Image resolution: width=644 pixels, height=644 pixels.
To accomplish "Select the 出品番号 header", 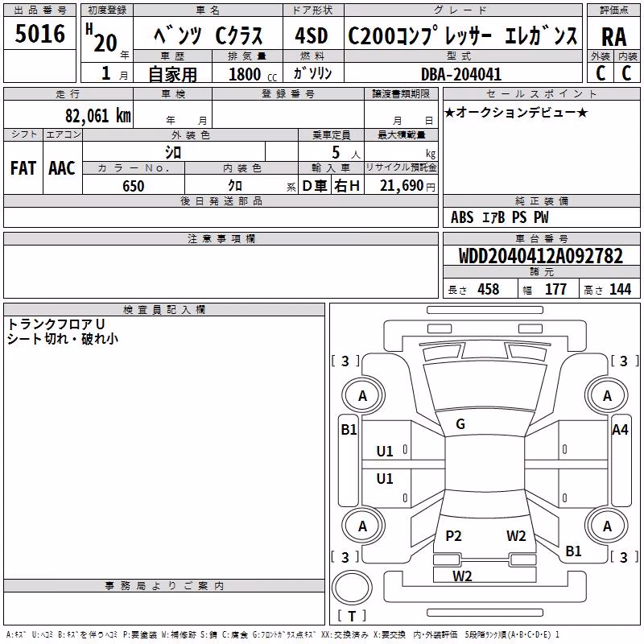I will point(39,10).
